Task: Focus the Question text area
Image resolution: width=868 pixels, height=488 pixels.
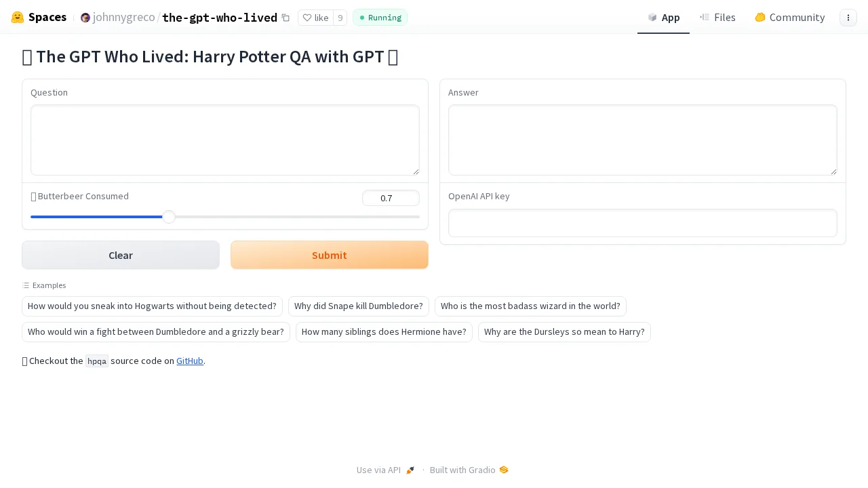Action: [225, 140]
